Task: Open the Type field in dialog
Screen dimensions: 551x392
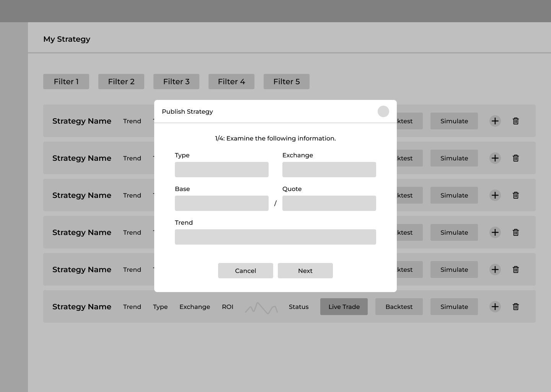Action: click(222, 170)
